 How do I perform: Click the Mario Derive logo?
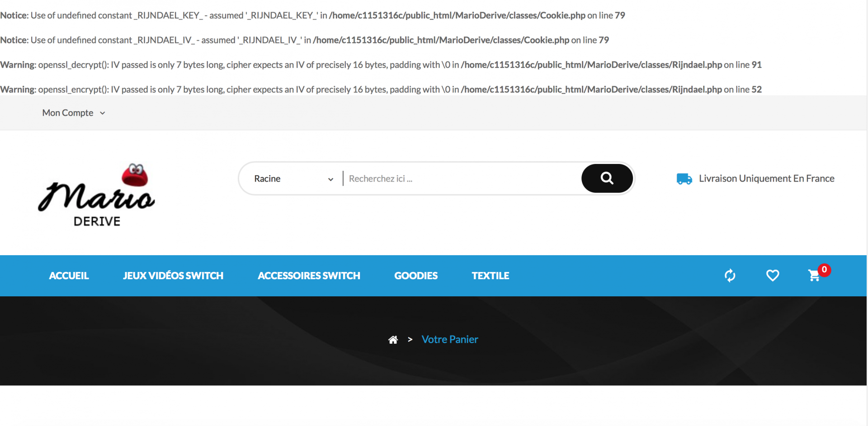point(97,194)
